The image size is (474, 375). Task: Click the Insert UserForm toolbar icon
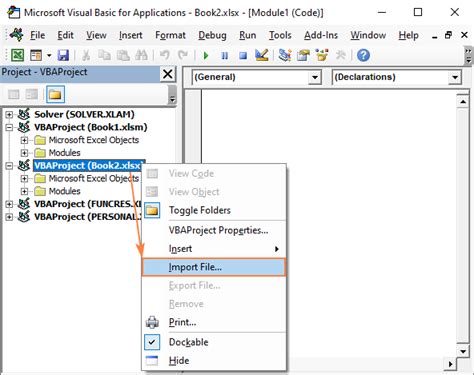coord(36,55)
